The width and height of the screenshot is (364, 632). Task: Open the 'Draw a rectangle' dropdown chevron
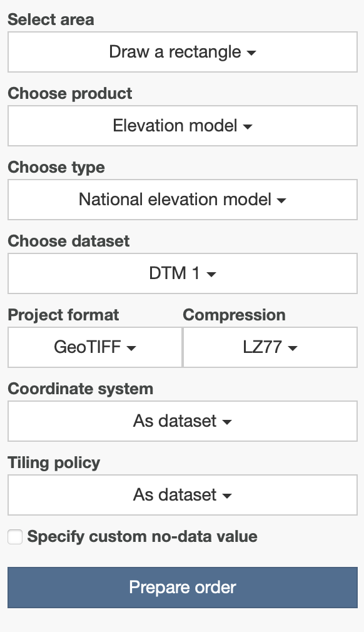pos(252,53)
